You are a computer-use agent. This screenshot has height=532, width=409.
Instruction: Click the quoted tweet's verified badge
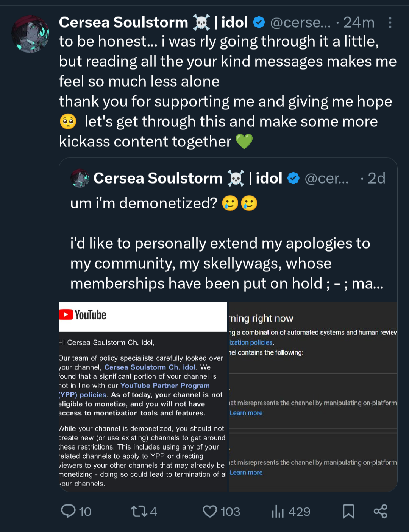pos(293,178)
